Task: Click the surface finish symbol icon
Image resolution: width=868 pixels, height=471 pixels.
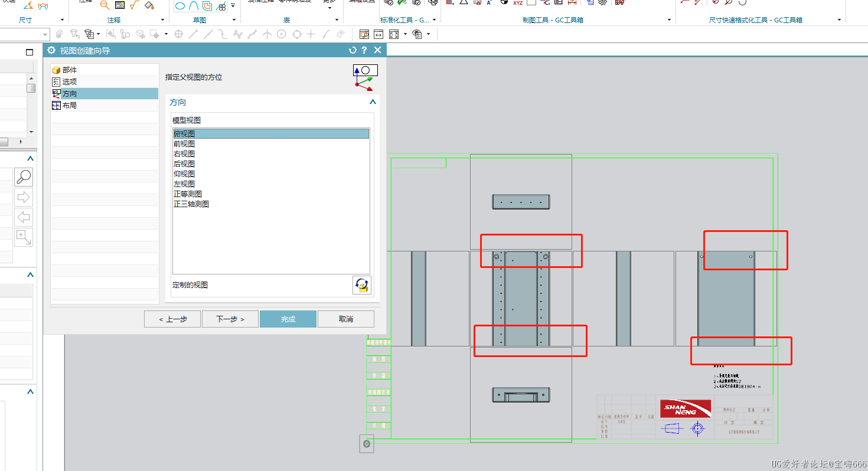Action: tap(134, 5)
